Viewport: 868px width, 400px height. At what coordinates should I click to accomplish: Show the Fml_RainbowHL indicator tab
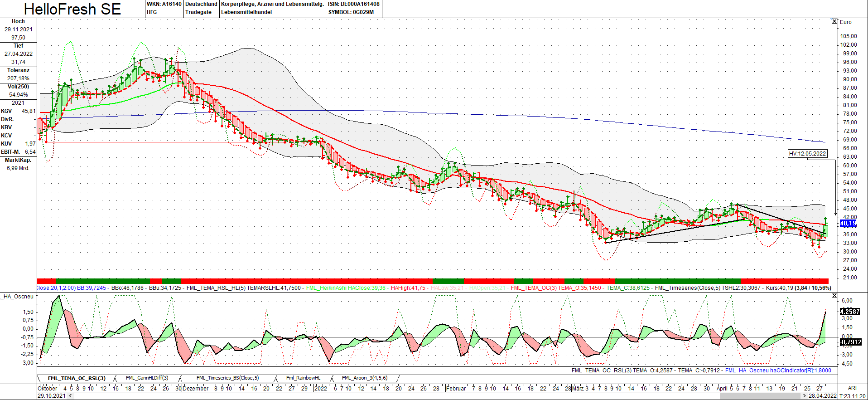pyautogui.click(x=304, y=378)
